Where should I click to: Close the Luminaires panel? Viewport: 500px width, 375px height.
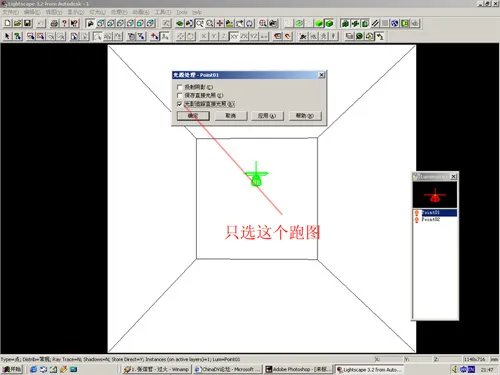pyautogui.click(x=454, y=176)
